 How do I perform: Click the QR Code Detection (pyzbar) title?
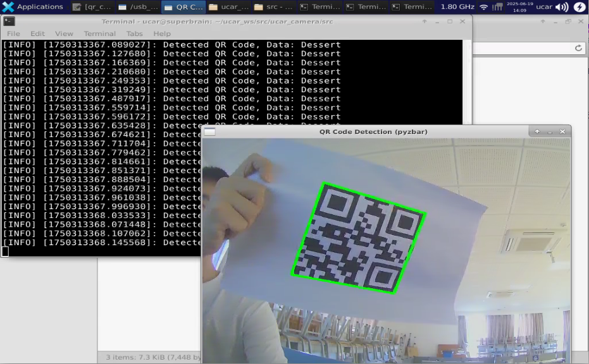373,131
